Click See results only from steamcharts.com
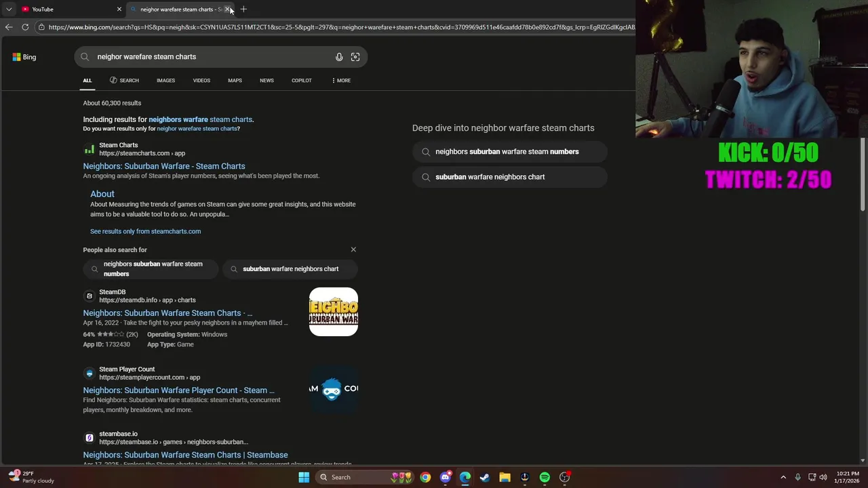868x488 pixels. 145,231
